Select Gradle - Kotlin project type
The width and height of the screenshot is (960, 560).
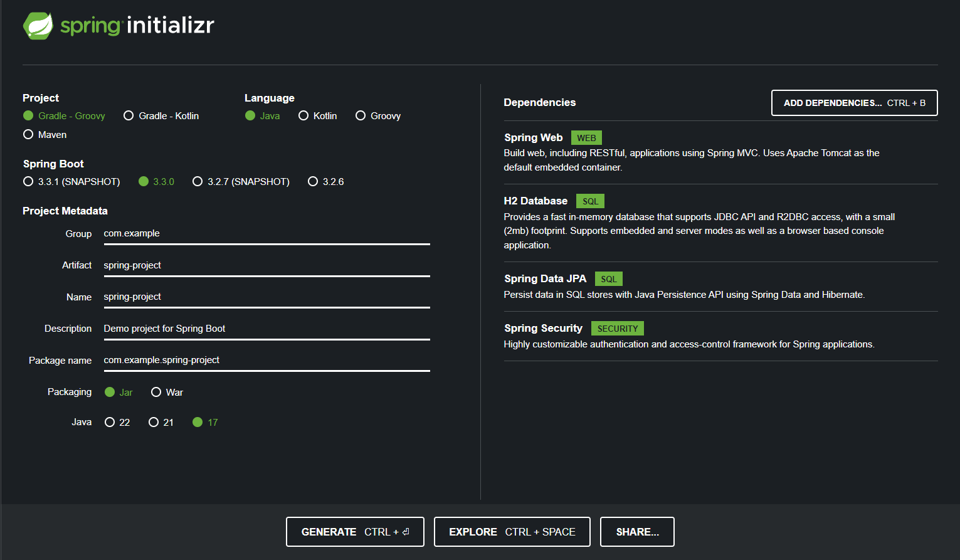pos(161,116)
